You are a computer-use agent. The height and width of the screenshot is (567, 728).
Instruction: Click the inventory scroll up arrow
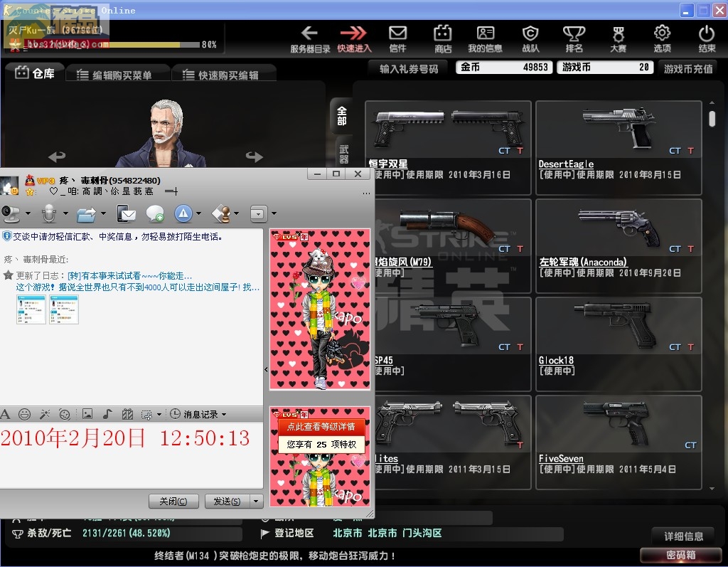coord(712,102)
